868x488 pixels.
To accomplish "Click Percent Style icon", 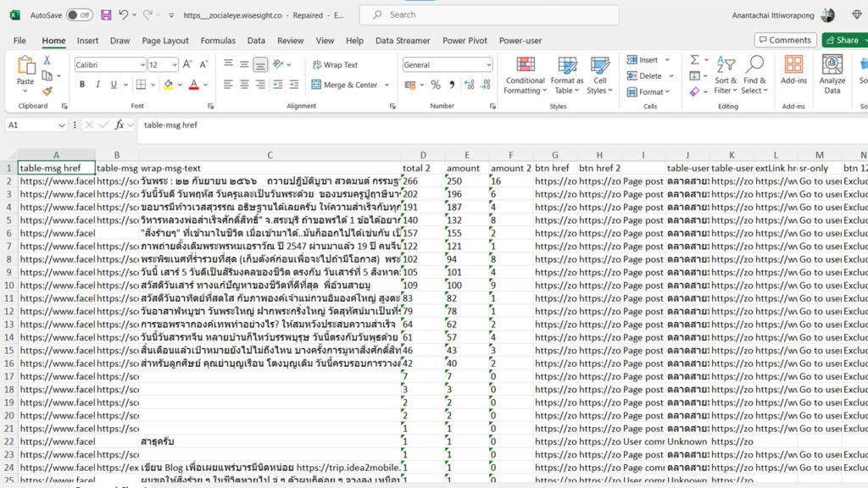I will pos(436,85).
